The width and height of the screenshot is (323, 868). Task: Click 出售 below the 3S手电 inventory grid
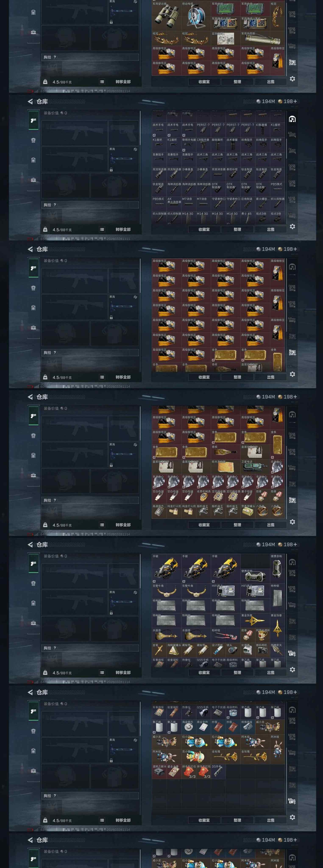click(x=270, y=820)
